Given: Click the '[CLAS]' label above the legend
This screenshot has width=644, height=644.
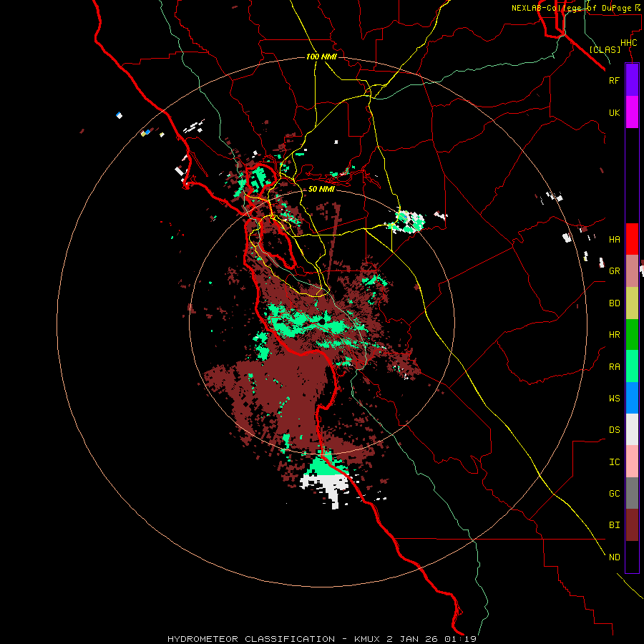Looking at the screenshot, I should pyautogui.click(x=605, y=49).
